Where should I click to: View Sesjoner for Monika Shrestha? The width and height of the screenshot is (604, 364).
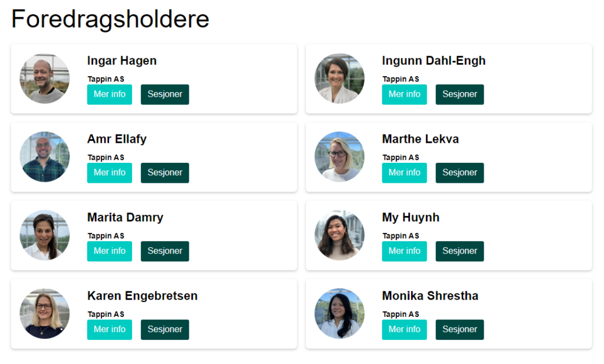pos(459,329)
